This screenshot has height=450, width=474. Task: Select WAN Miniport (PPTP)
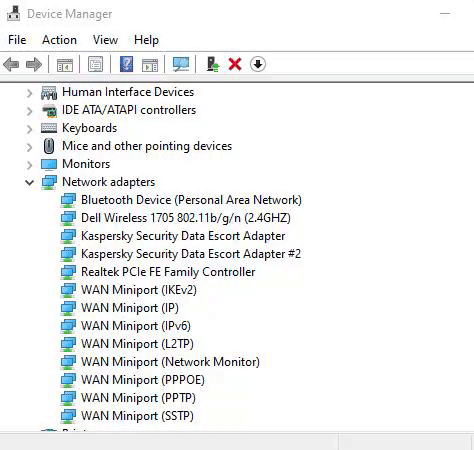point(138,398)
